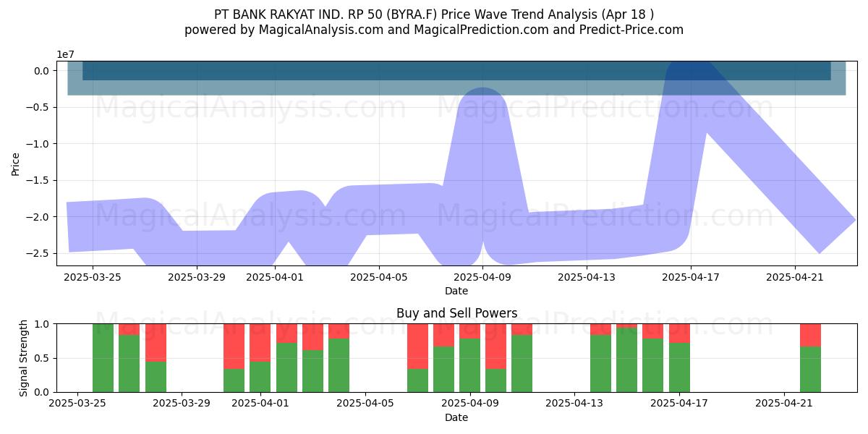
Task: Click '2025-04-17' on the Buy and Sell Powers date axis
Action: [x=679, y=403]
